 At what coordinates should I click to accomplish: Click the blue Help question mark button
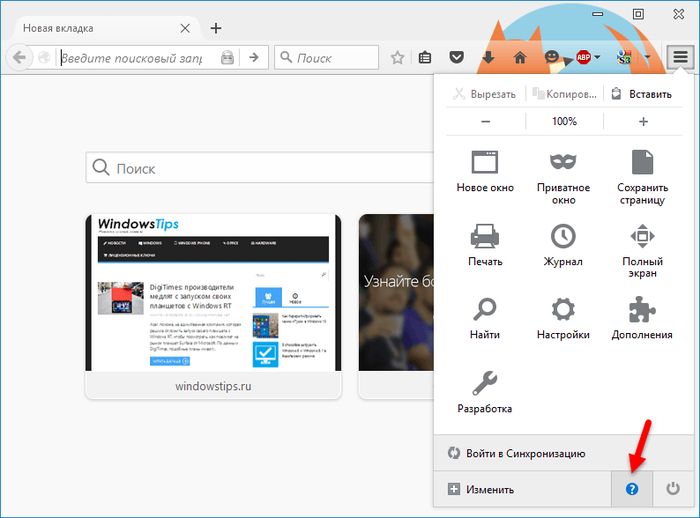(632, 489)
